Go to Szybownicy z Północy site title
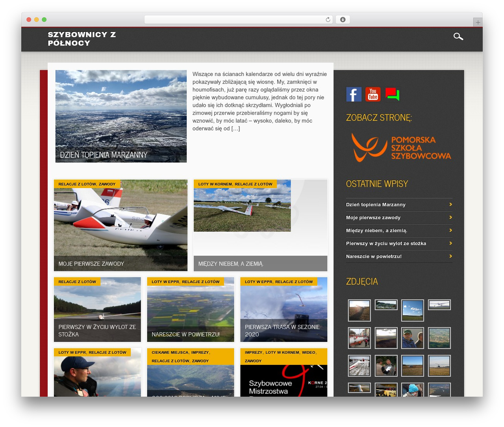 (82, 39)
